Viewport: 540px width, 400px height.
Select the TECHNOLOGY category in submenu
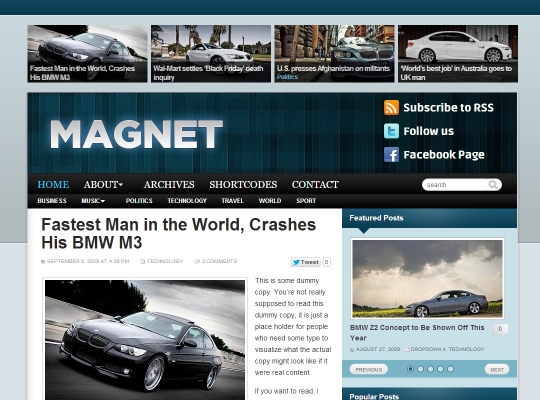click(187, 201)
